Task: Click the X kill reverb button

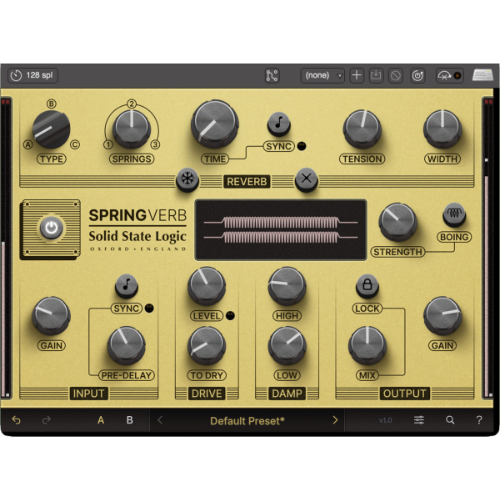Action: [x=306, y=179]
